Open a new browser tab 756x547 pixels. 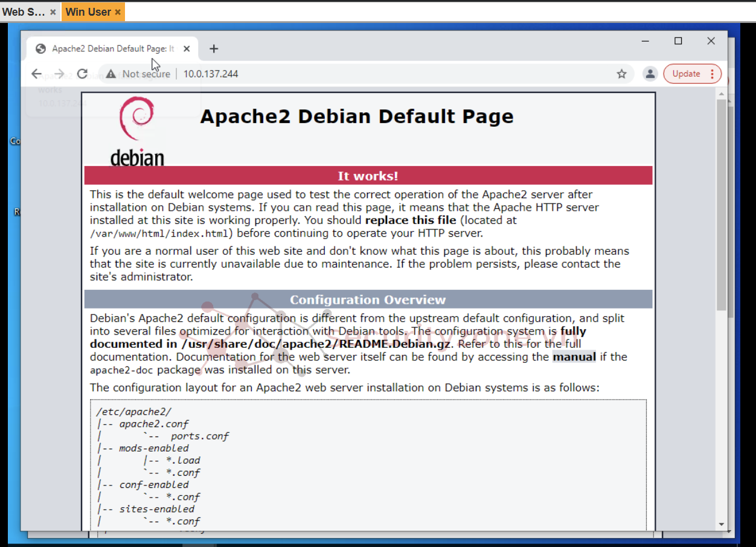coord(214,49)
